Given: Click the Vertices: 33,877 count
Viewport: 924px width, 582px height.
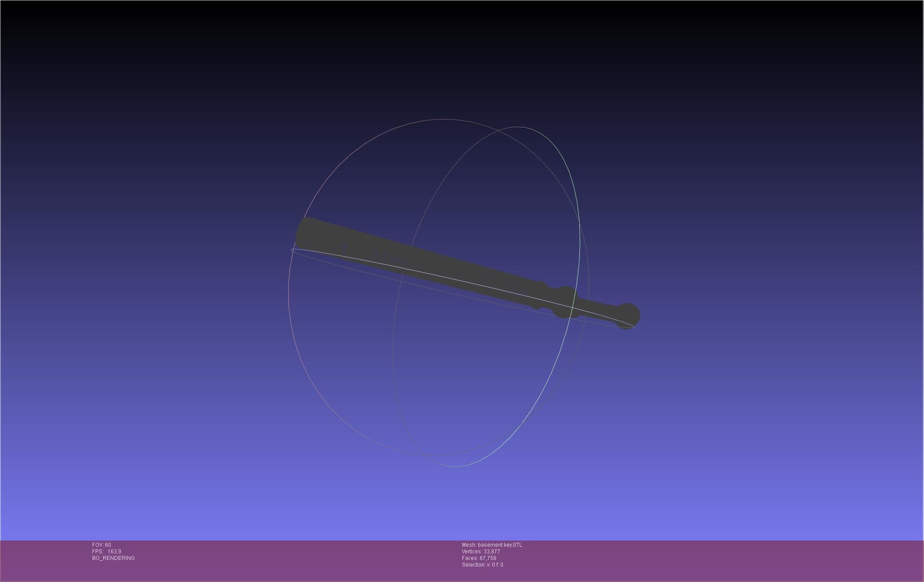Looking at the screenshot, I should [481, 552].
